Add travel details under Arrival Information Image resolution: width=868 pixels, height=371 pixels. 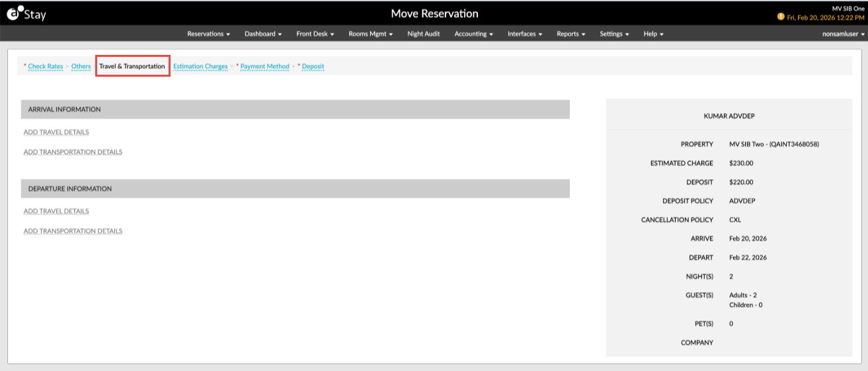[x=56, y=132]
